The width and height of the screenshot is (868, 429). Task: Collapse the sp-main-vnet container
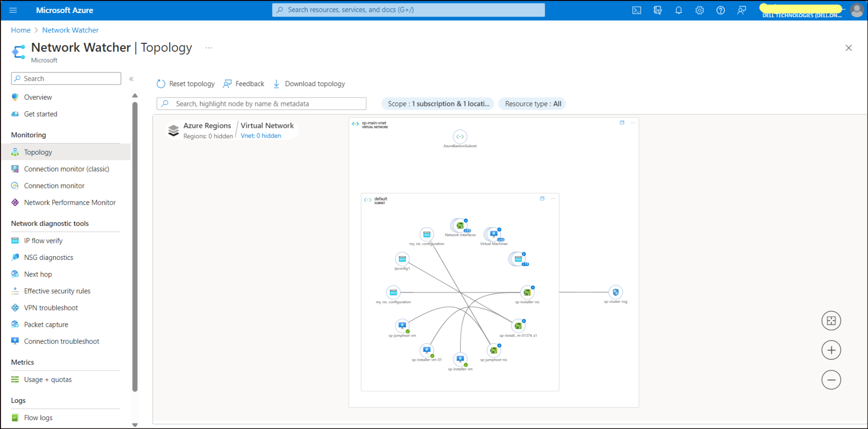tap(622, 123)
